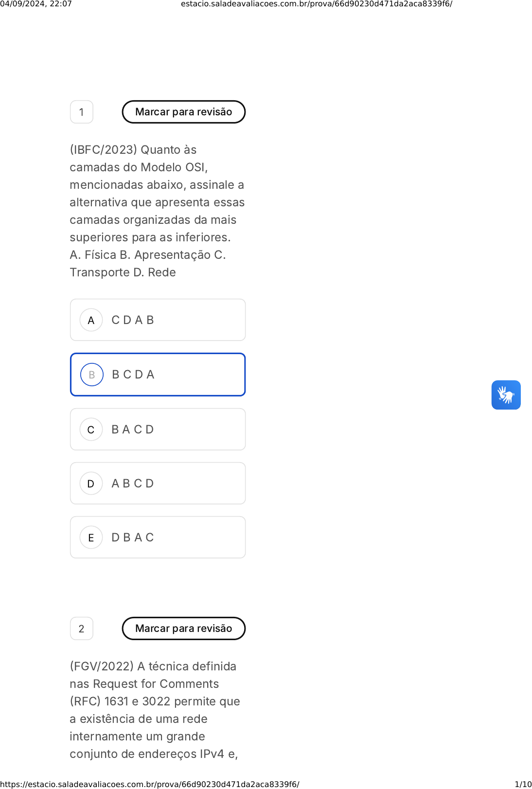Click the IBFC/2023 question statement text
The width and height of the screenshot is (532, 789).
point(157,211)
